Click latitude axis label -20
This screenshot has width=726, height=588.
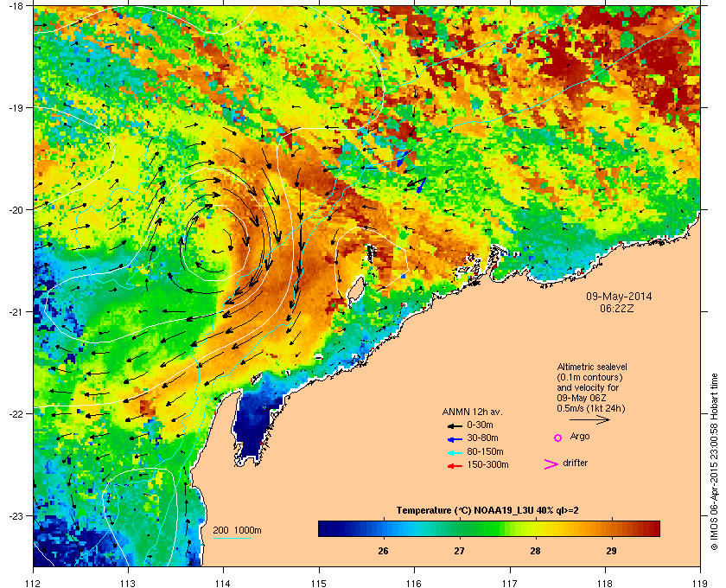(16, 209)
